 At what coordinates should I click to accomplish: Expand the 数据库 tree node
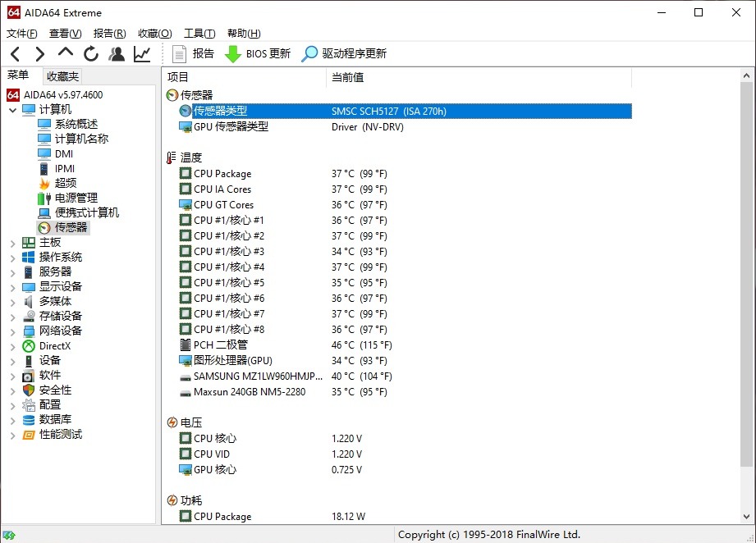click(13, 421)
